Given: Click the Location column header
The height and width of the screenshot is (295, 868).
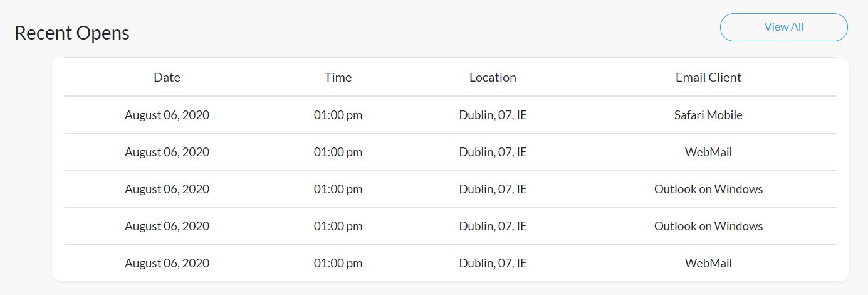Looking at the screenshot, I should point(493,77).
